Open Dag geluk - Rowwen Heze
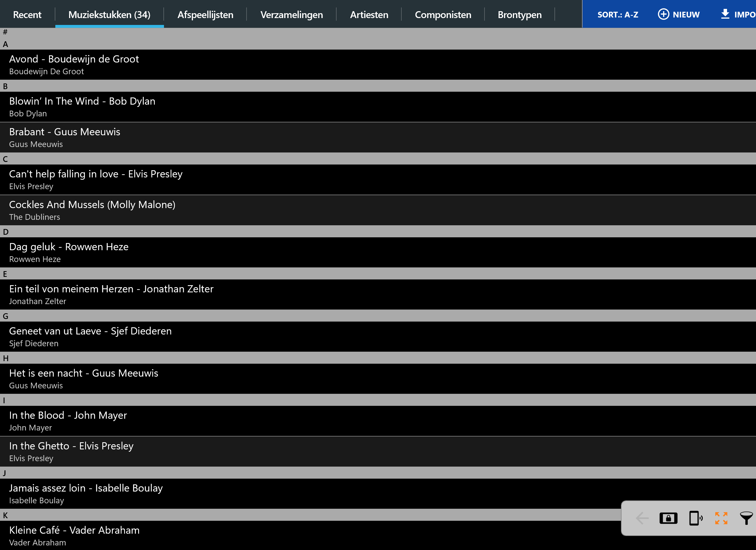This screenshot has width=756, height=550. 378,252
